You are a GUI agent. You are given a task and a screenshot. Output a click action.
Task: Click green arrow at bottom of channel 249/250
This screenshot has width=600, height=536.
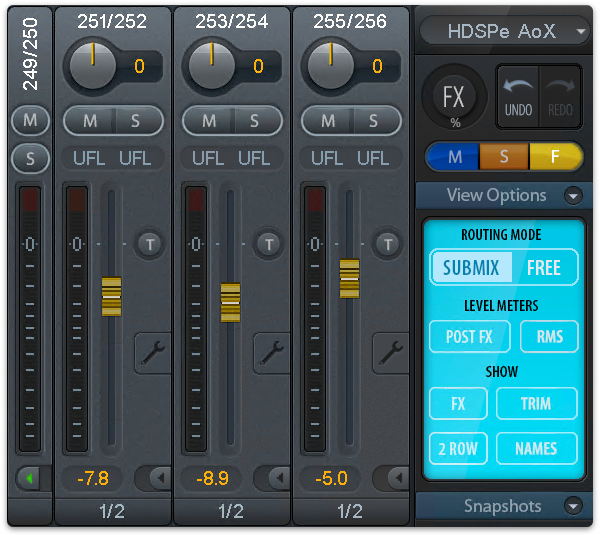pyautogui.click(x=29, y=479)
